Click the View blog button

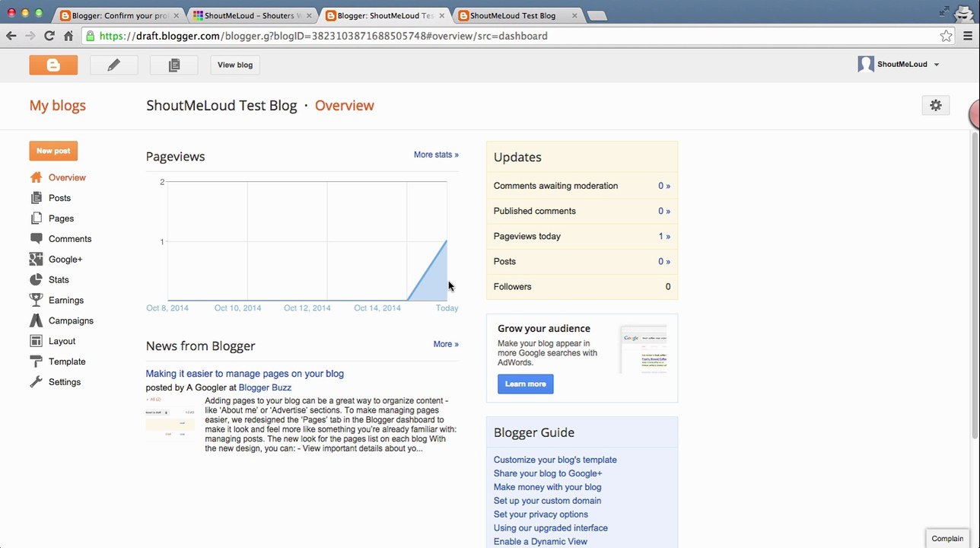point(235,65)
